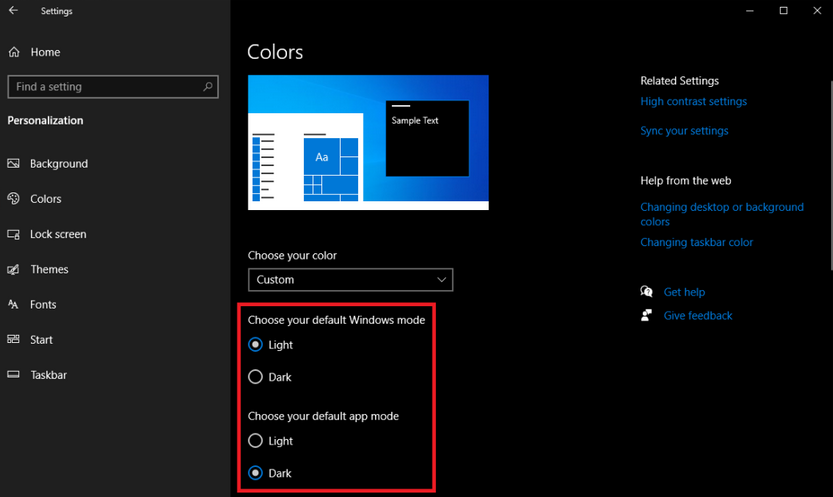Click the vertical scrollbar on the right

[x=830, y=175]
